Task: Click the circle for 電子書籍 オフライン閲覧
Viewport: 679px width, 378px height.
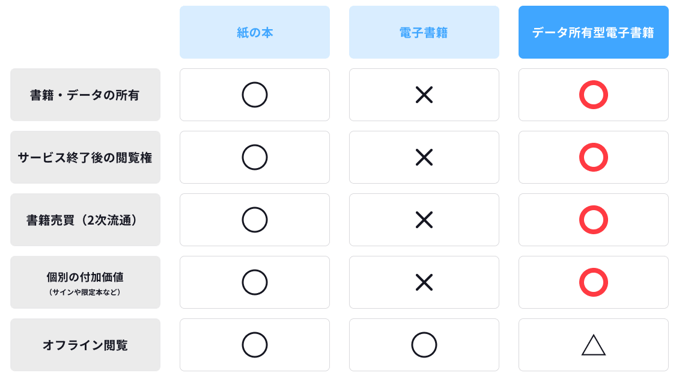Action: pyautogui.click(x=424, y=345)
